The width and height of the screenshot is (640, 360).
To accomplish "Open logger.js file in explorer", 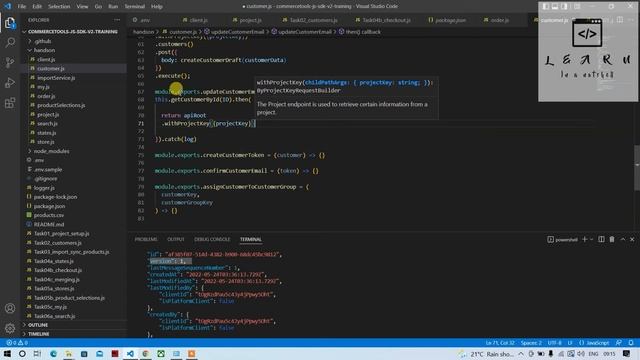I will pos(44,188).
